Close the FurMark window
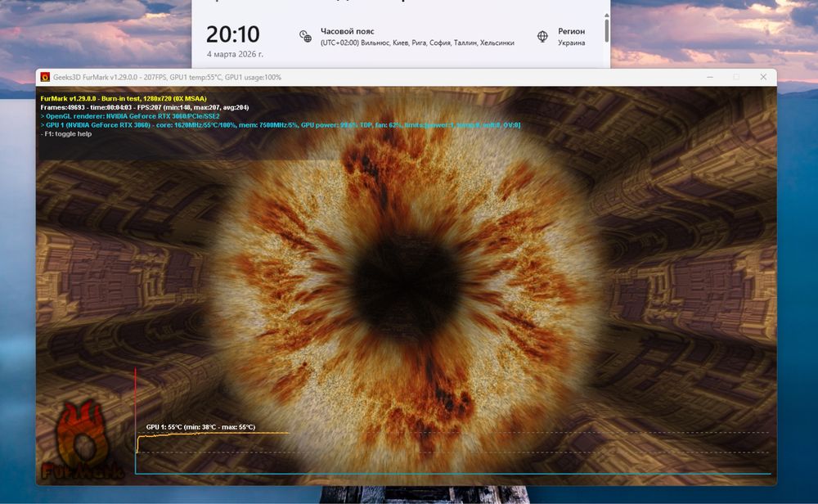Screen dimensions: 818x504 pyautogui.click(x=763, y=77)
